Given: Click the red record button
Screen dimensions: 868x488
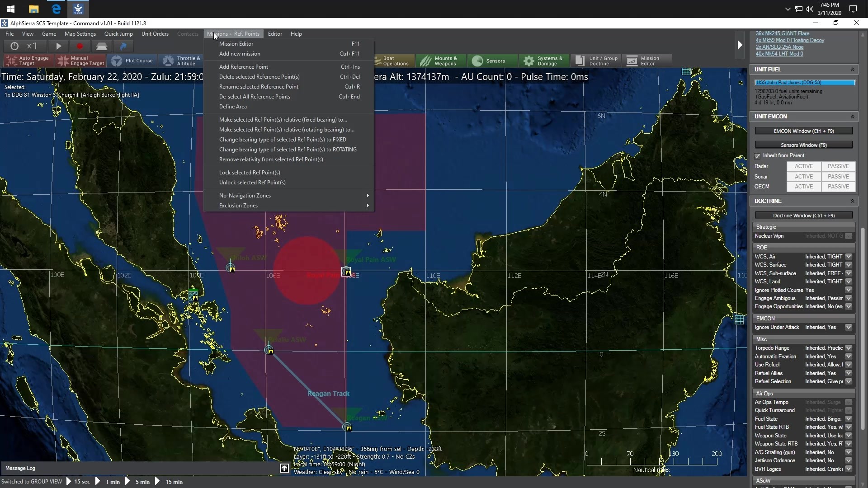Looking at the screenshot, I should [x=80, y=46].
